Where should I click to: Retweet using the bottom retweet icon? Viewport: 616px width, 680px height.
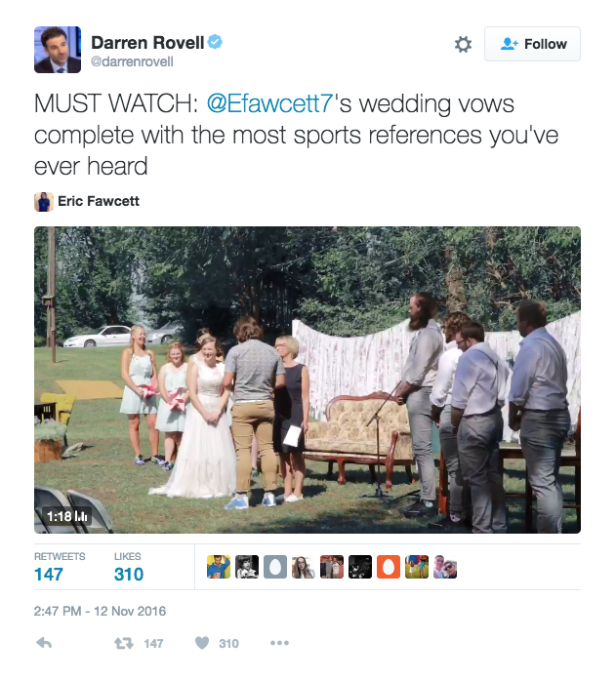pos(124,643)
